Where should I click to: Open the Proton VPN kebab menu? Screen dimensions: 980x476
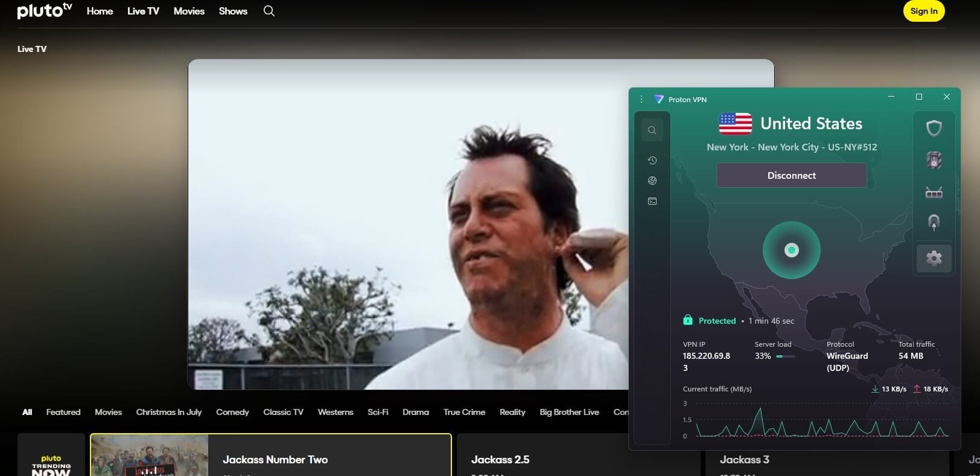[641, 99]
